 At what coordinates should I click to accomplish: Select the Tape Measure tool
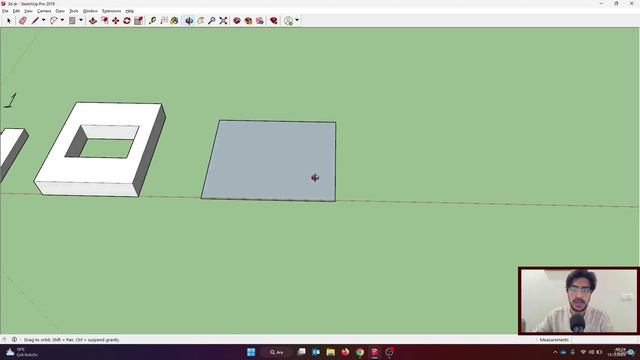click(153, 20)
